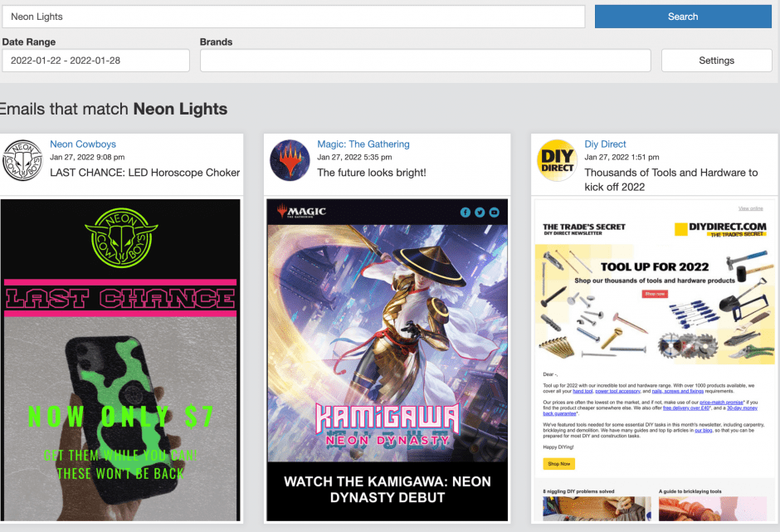Open the Diy Direct brand link
780x532 pixels.
pyautogui.click(x=605, y=144)
